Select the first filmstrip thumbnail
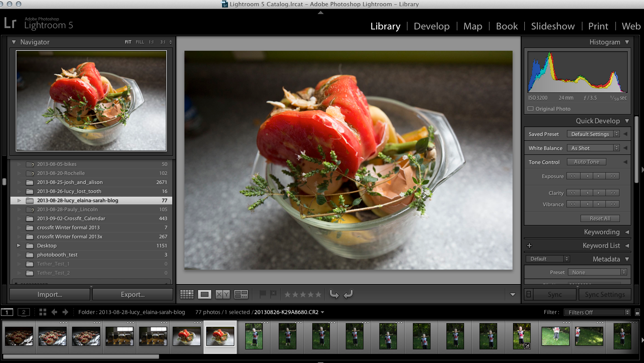 coord(19,337)
